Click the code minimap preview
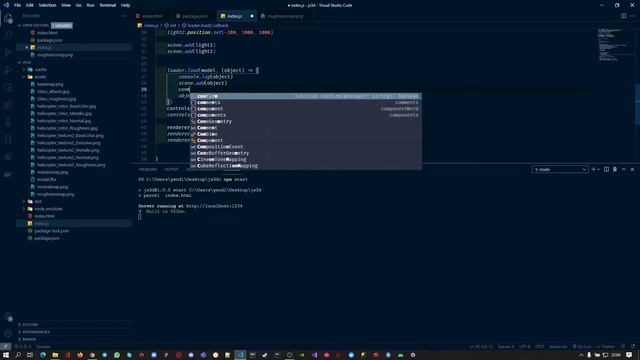640x360 pixels. [615, 44]
